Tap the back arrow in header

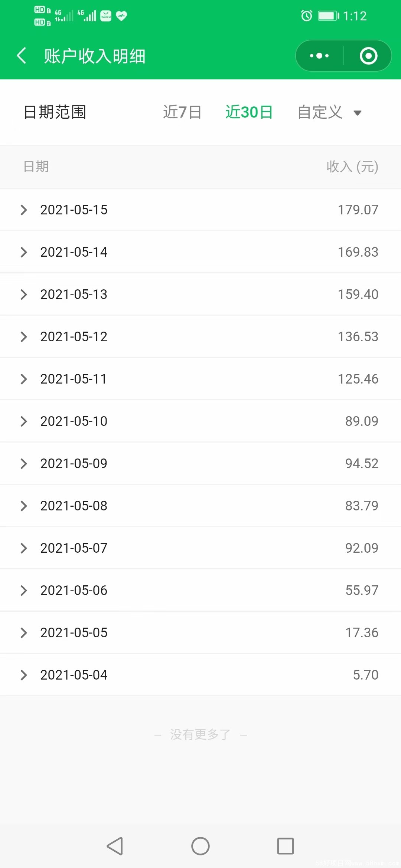click(22, 56)
